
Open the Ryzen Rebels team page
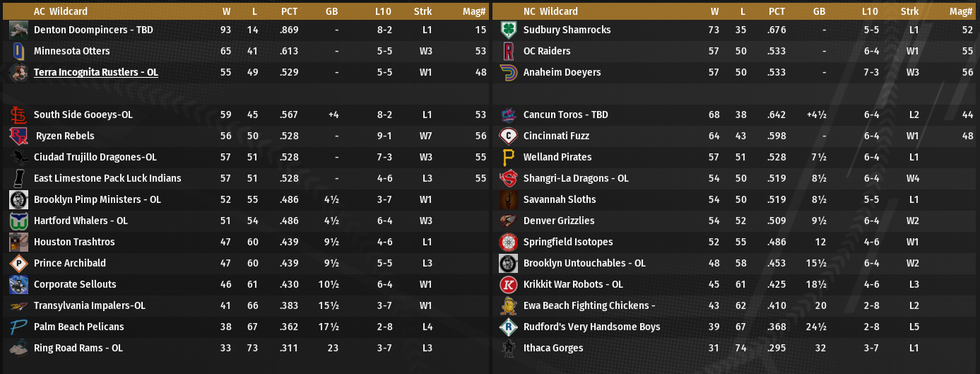click(65, 136)
